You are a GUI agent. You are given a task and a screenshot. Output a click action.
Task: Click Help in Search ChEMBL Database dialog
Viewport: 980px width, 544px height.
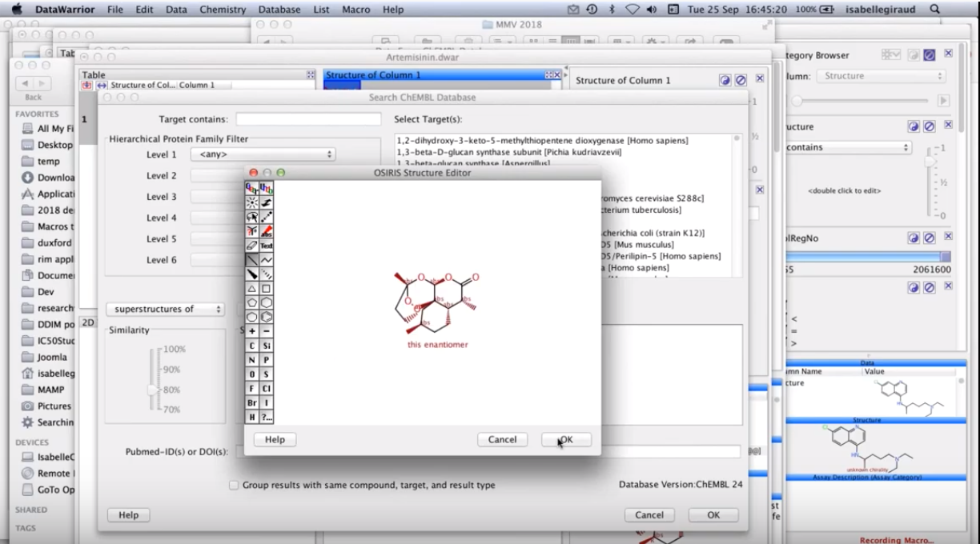(x=128, y=515)
